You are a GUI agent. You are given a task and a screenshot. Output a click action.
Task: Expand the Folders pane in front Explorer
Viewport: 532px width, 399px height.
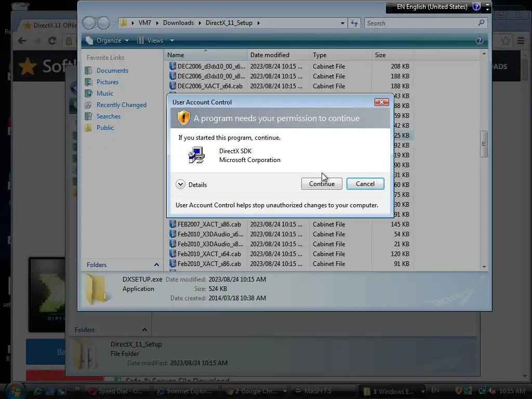pos(156,264)
